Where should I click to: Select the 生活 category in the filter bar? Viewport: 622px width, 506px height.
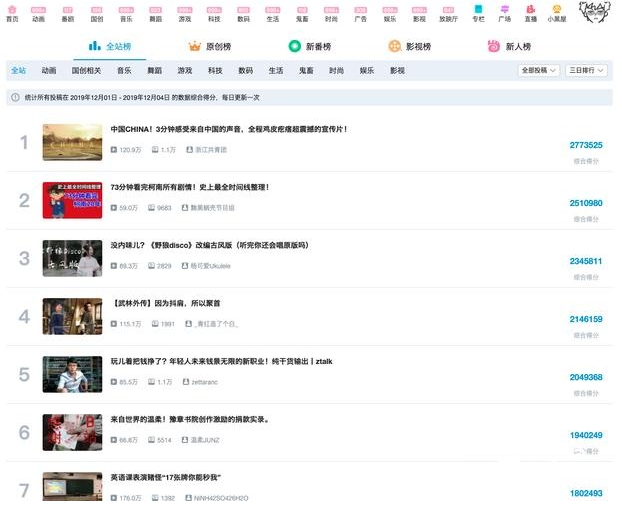276,71
